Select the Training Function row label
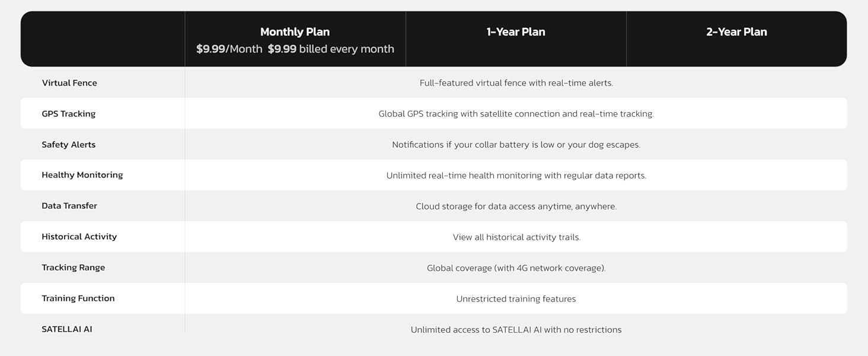Viewport: 868px width, 356px height. coord(78,298)
